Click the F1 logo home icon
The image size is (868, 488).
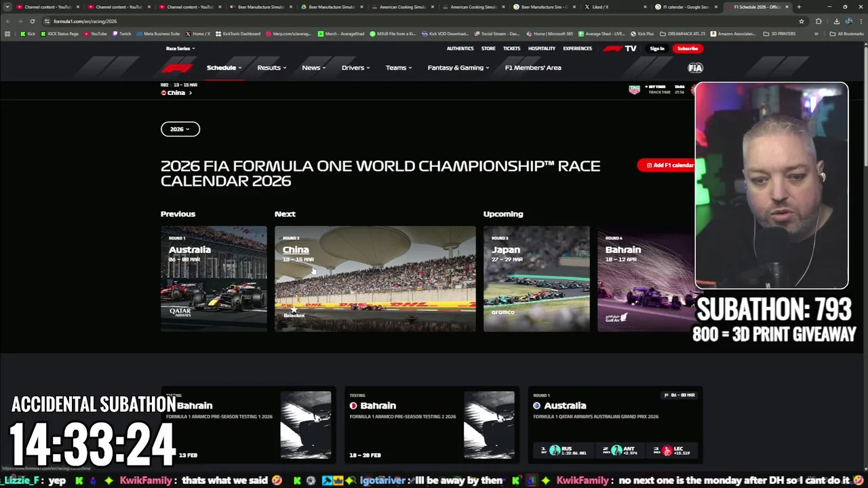tap(177, 68)
